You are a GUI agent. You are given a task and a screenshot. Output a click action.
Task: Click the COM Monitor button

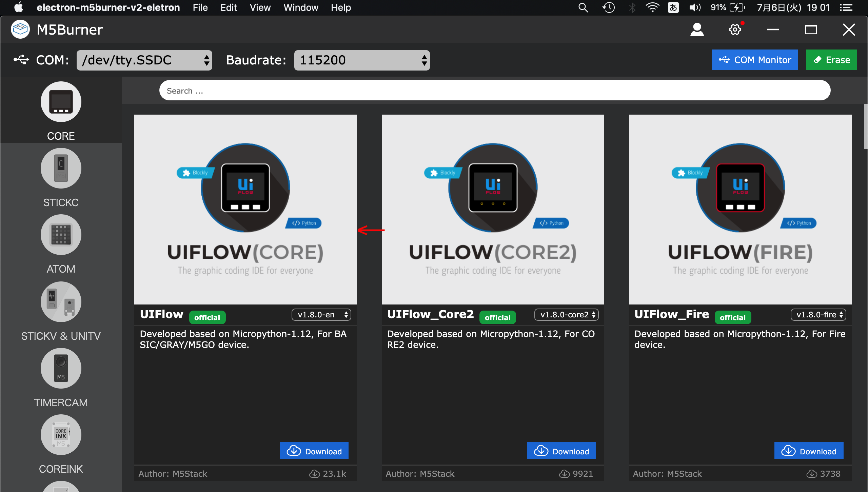[755, 60]
